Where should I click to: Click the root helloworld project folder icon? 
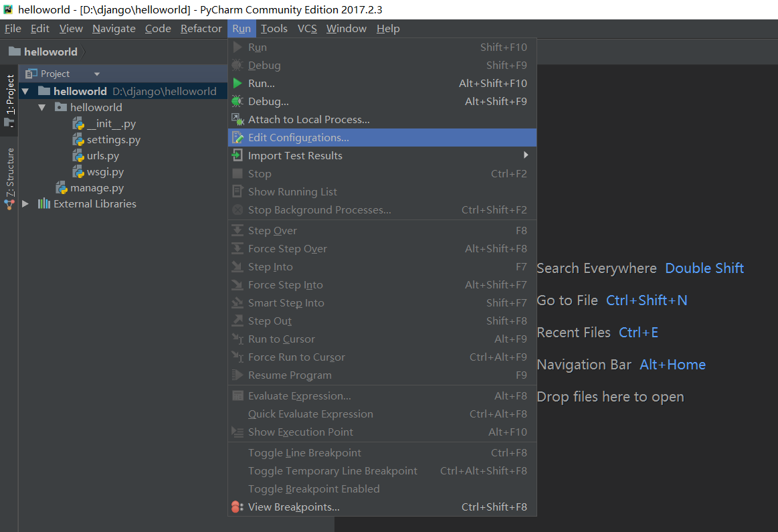tap(44, 91)
